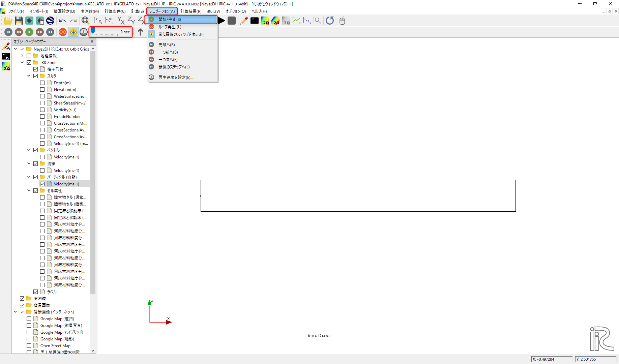Copy snapshot to clipboard icon
Viewport: 619px width, 364px height.
point(40,21)
